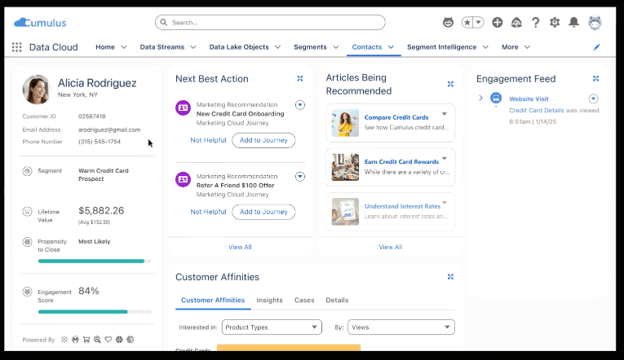Open Understand Interest Rates article menu
This screenshot has height=360, width=624.
click(445, 203)
